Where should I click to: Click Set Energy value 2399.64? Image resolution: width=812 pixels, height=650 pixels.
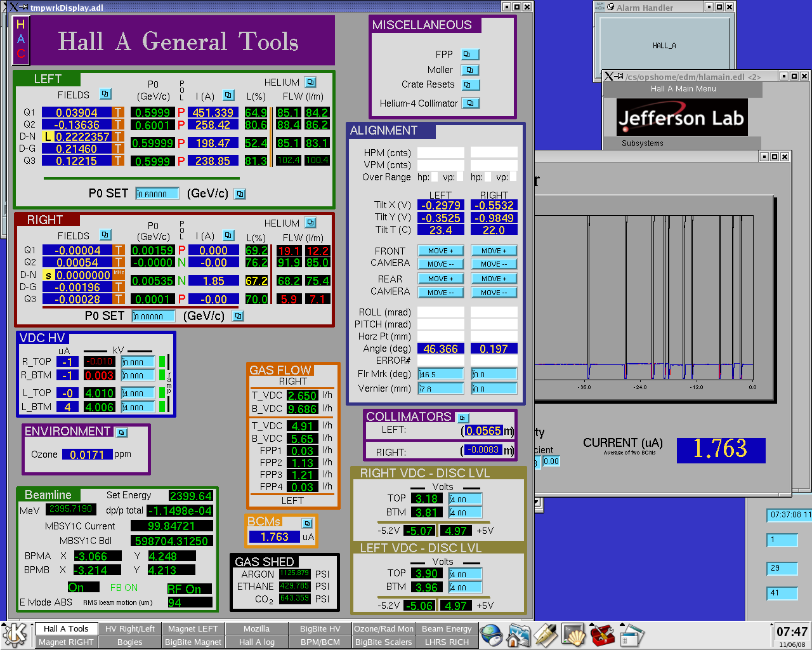point(191,496)
